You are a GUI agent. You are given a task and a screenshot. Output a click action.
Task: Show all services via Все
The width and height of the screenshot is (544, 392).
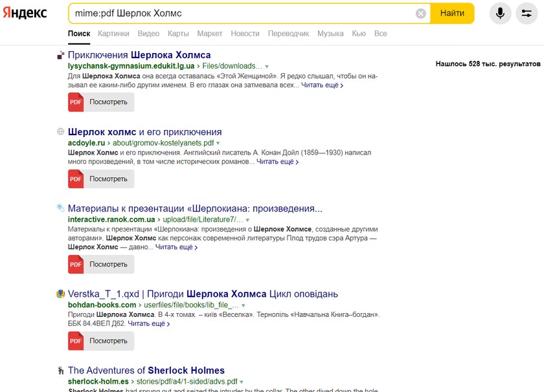[381, 34]
